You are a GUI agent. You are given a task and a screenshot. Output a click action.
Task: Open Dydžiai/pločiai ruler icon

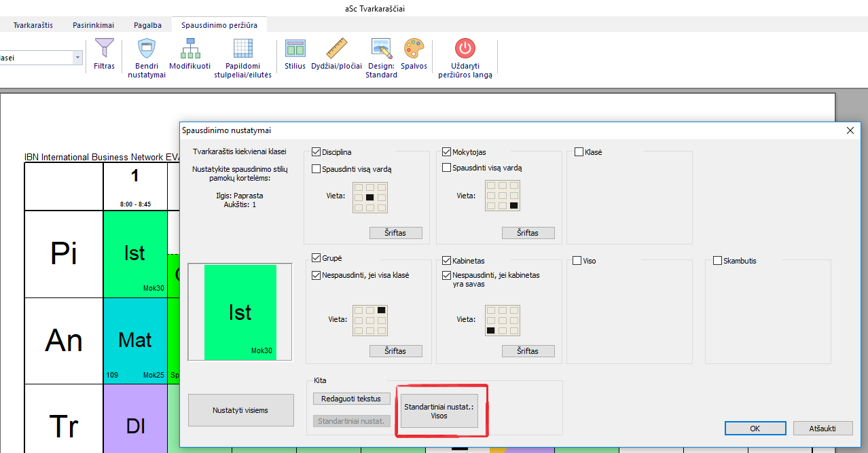click(336, 49)
